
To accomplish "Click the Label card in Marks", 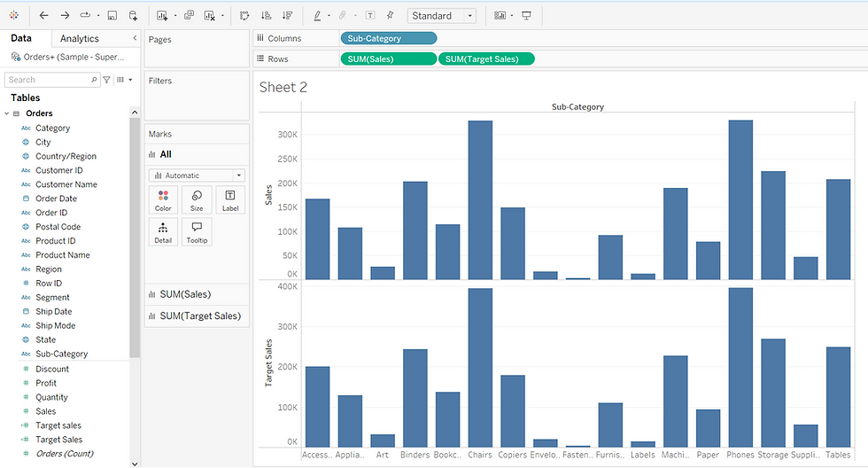I will (230, 200).
